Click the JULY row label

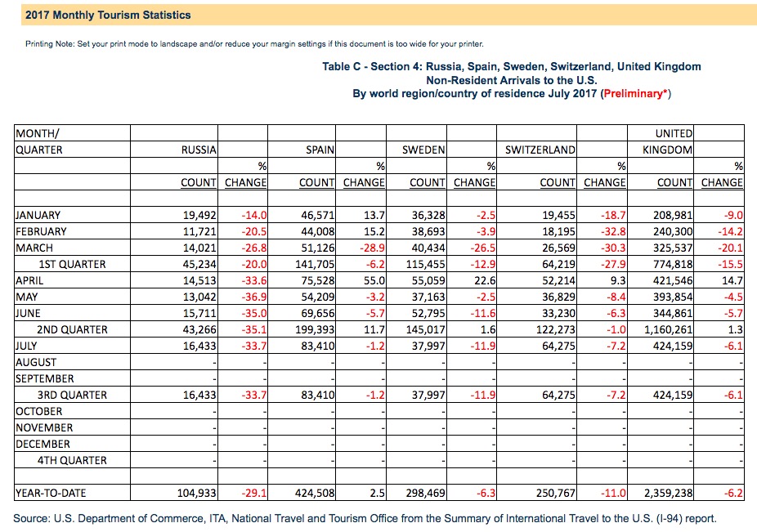click(x=26, y=346)
